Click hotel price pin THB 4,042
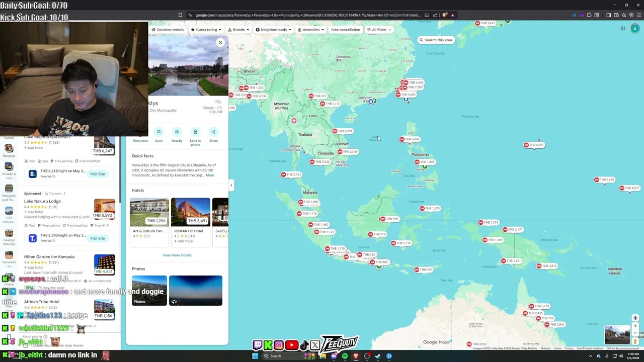This screenshot has width=644, height=362. (x=409, y=139)
